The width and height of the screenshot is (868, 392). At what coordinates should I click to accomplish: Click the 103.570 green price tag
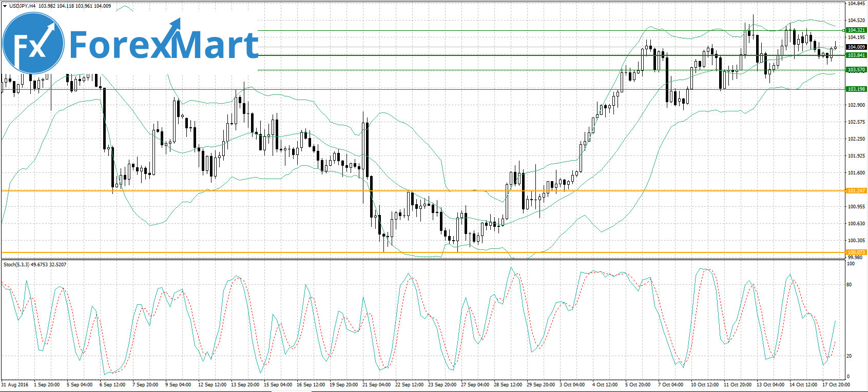pos(856,70)
